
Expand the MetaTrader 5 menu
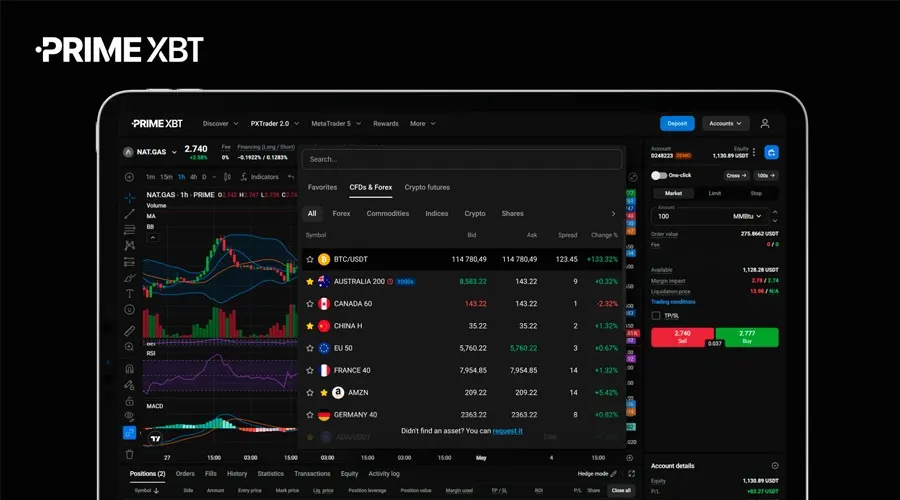pos(336,123)
